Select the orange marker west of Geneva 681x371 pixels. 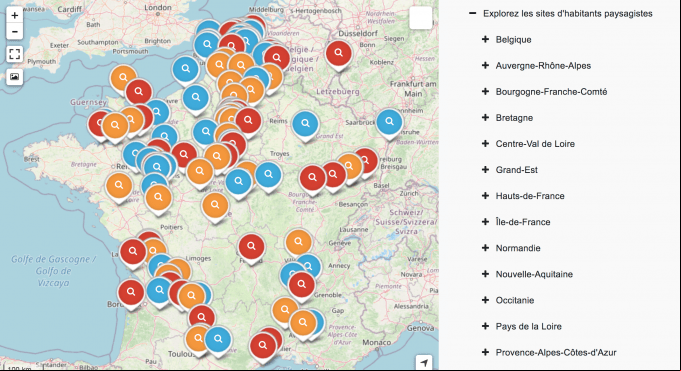point(298,243)
